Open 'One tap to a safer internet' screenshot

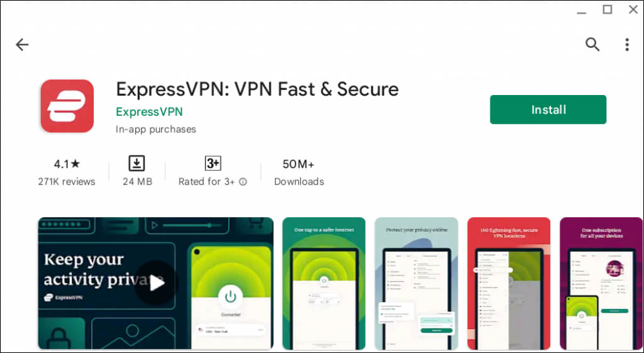pyautogui.click(x=324, y=283)
